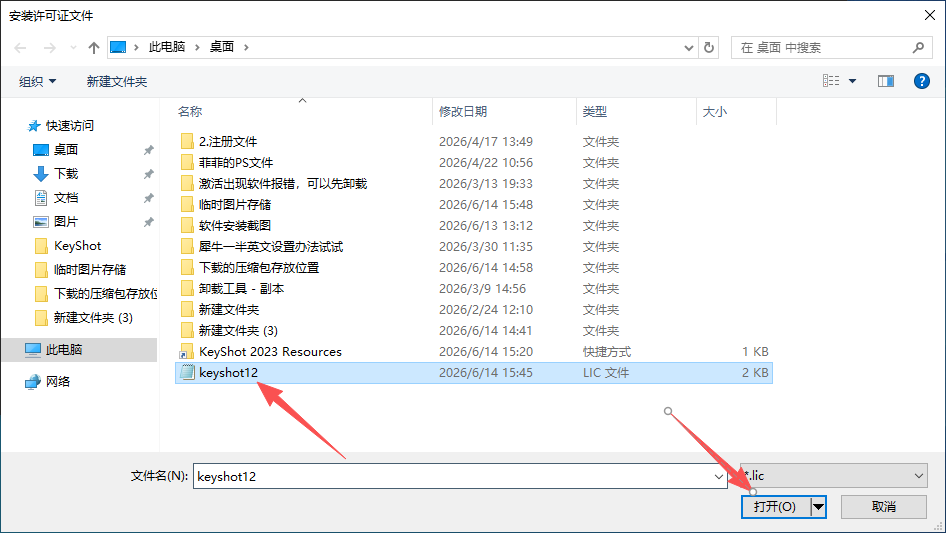Sort by 名称 column header

(x=189, y=112)
